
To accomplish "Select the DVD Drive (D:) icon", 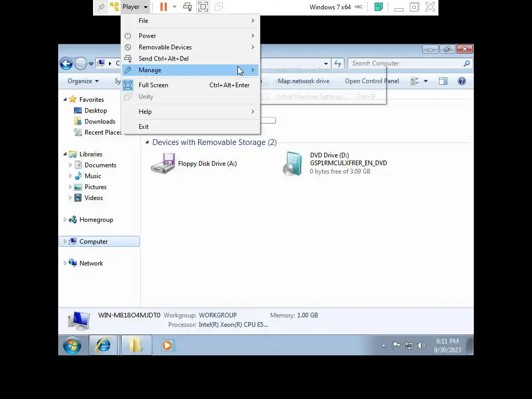I will point(292,164).
